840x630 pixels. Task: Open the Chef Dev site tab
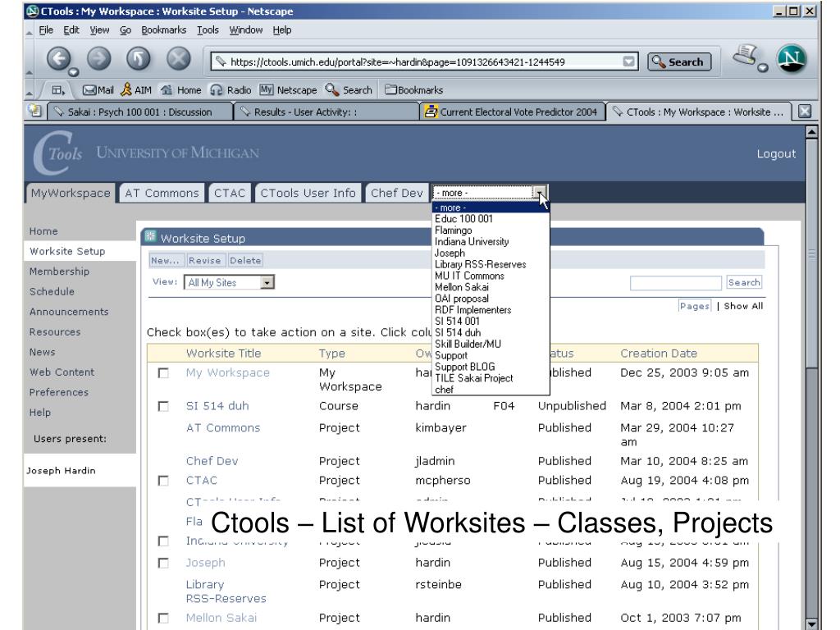396,193
